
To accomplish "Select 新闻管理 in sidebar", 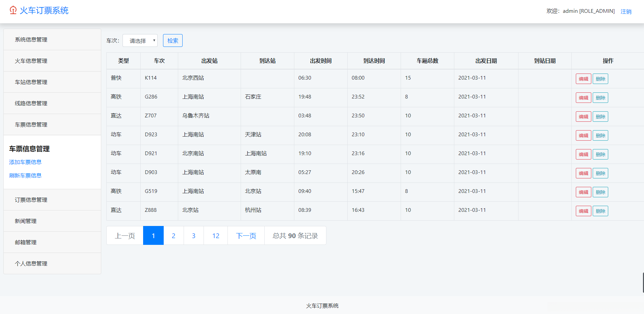I will tap(26, 221).
